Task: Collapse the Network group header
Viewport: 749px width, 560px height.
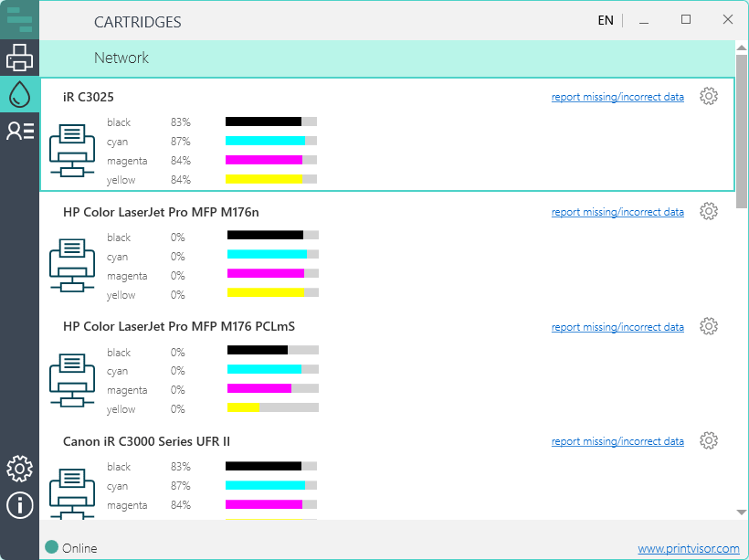Action: (121, 58)
